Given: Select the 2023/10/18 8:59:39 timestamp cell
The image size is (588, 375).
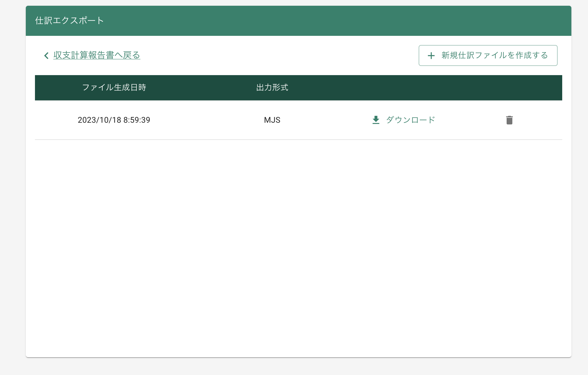Looking at the screenshot, I should click(114, 120).
